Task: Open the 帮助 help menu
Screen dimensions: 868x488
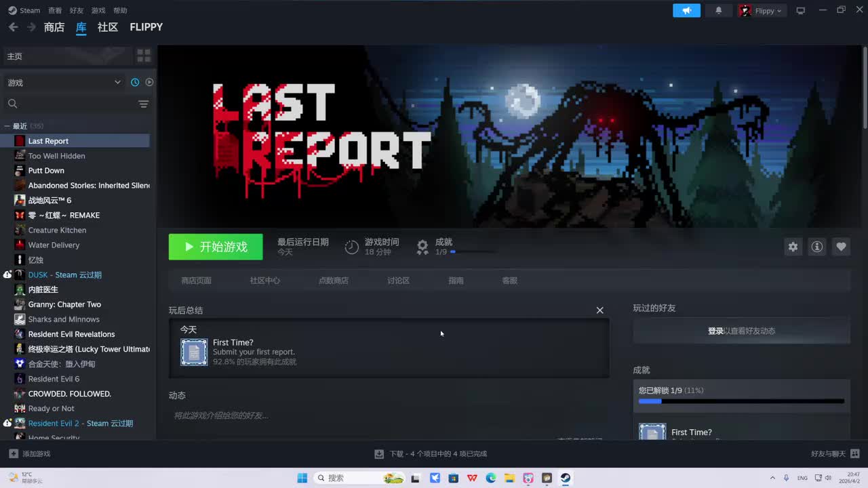Action: click(120, 10)
